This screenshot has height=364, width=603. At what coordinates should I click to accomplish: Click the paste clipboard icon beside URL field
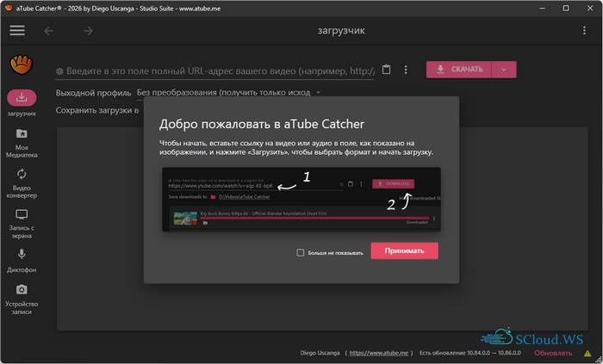387,70
